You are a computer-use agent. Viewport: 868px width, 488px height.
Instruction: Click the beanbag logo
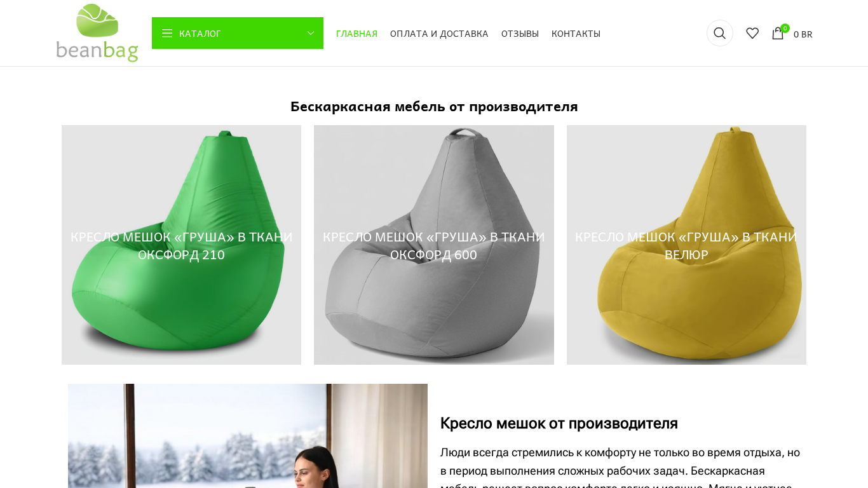point(97,32)
